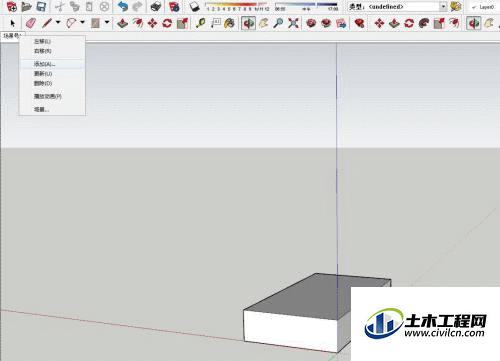Screen dimensions: 500x361
Task: Choose the Push/Pull tool
Action: coord(123,23)
